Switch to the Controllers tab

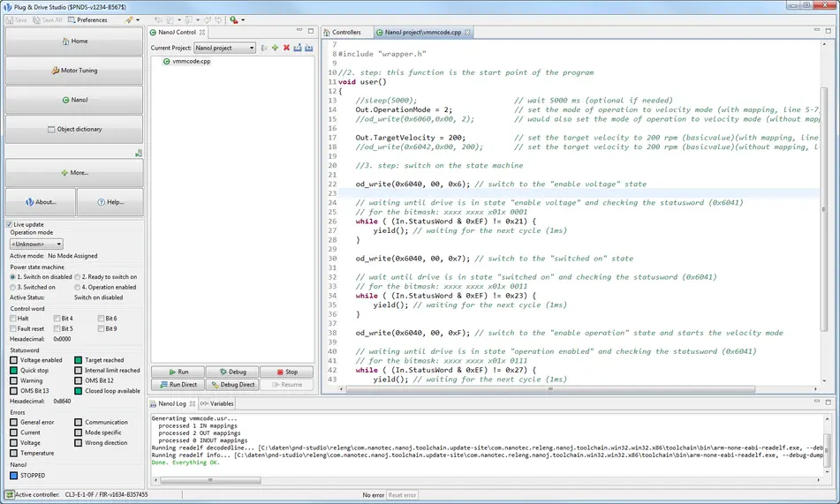[345, 32]
